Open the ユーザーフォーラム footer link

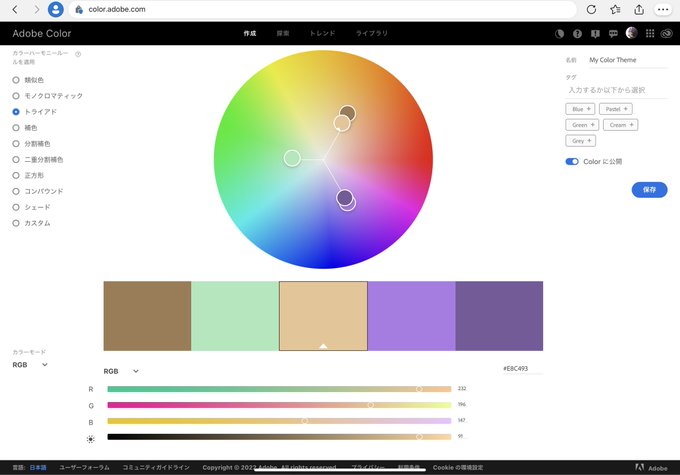tap(84, 468)
